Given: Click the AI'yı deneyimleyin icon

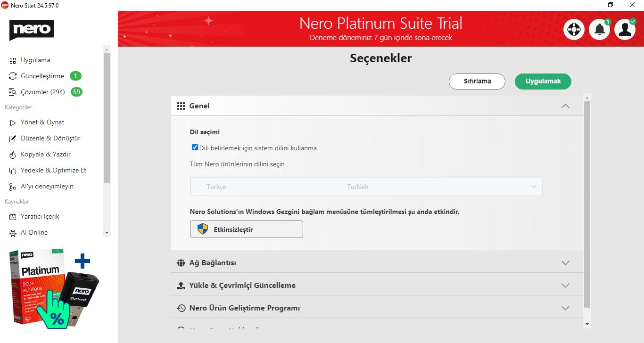Looking at the screenshot, I should (x=13, y=187).
